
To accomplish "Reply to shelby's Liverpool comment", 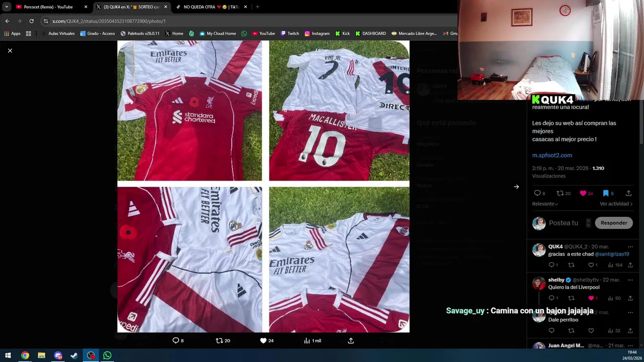I will 551,298.
